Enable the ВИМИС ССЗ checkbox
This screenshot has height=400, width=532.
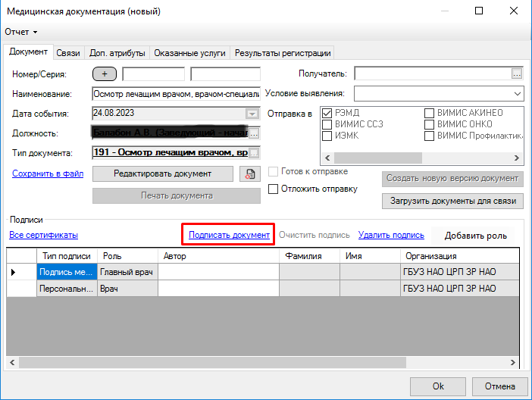pyautogui.click(x=327, y=124)
